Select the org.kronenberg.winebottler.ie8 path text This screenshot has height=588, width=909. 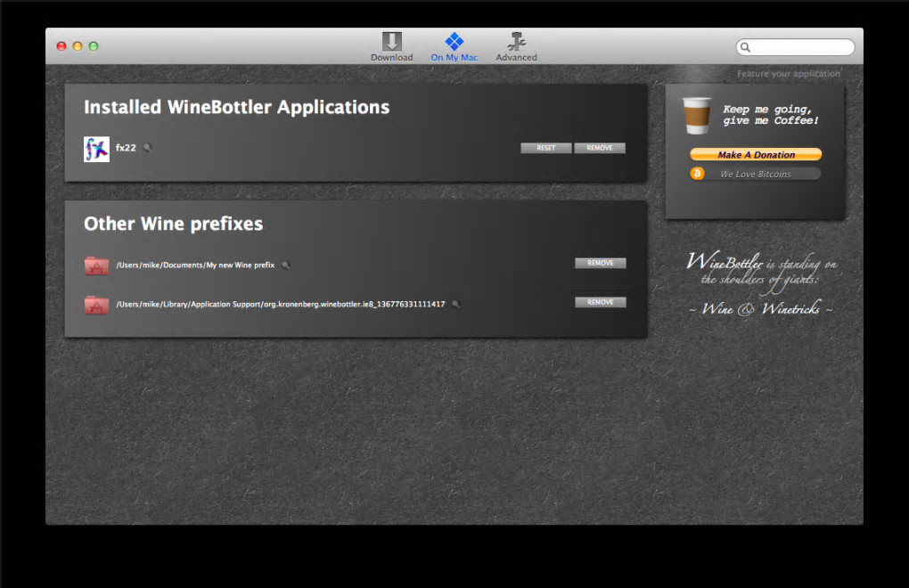pyautogui.click(x=281, y=304)
